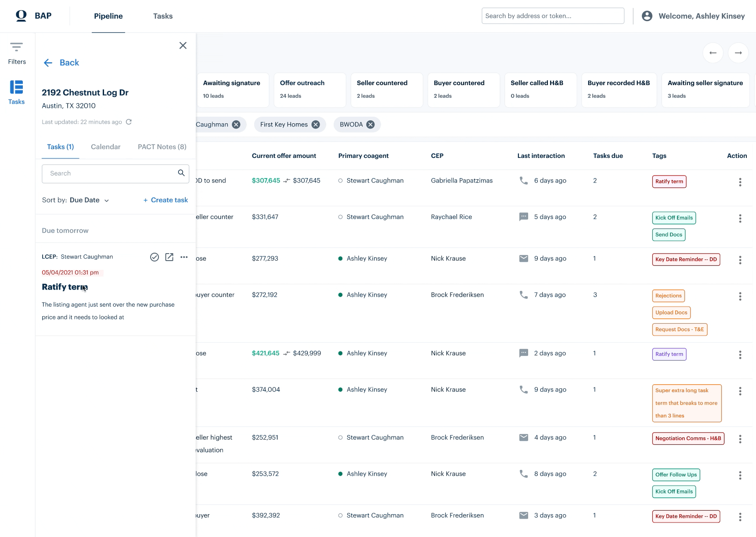Click the BAP logo icon

[x=21, y=16]
